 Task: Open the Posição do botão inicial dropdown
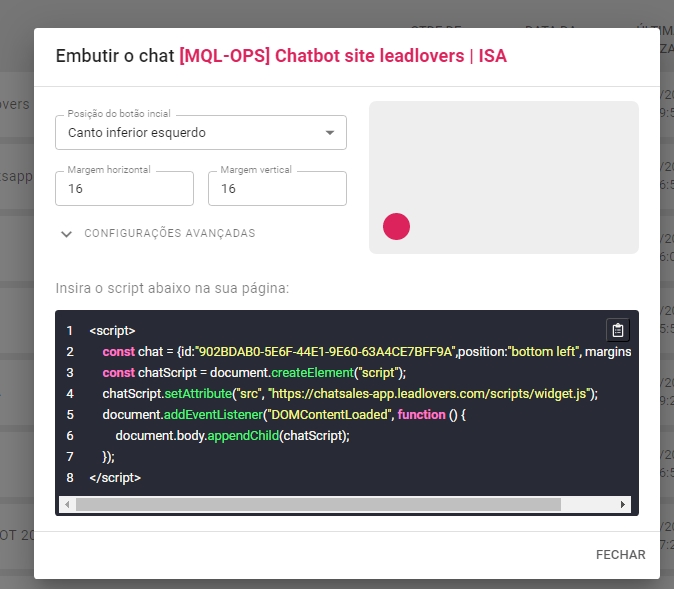201,132
